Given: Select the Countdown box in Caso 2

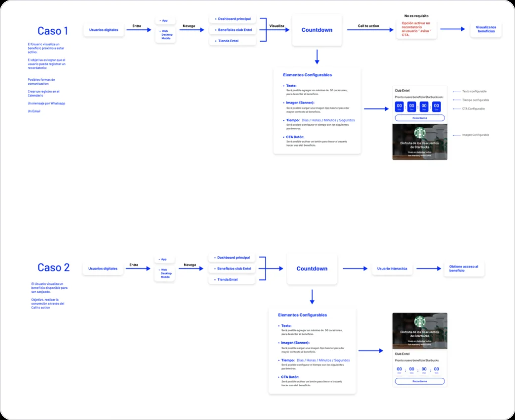Looking at the screenshot, I should click(312, 268).
